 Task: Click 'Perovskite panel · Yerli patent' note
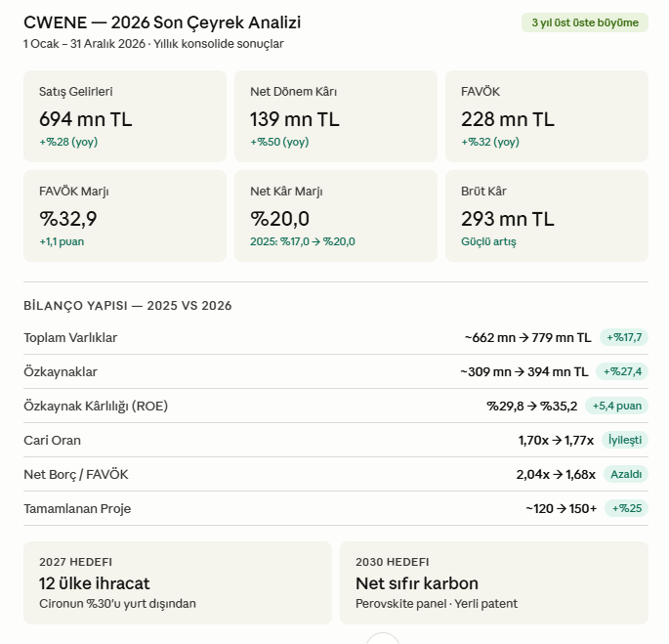436,604
